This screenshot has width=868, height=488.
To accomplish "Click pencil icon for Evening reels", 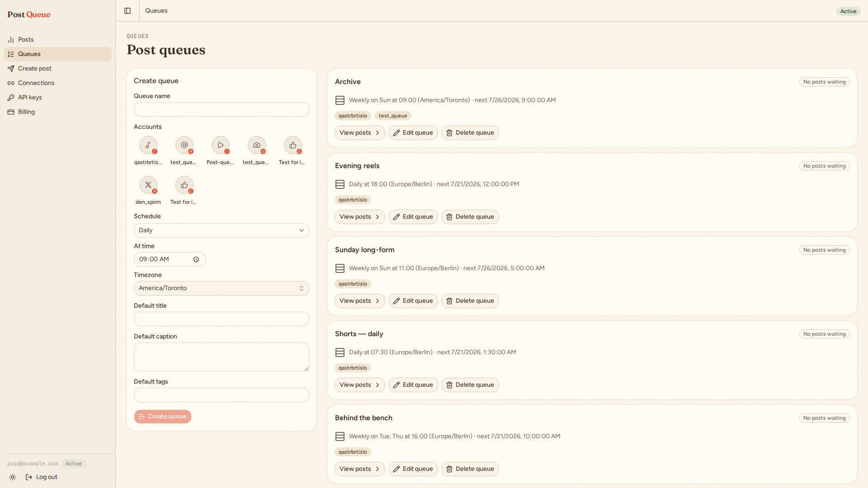I will (x=396, y=217).
